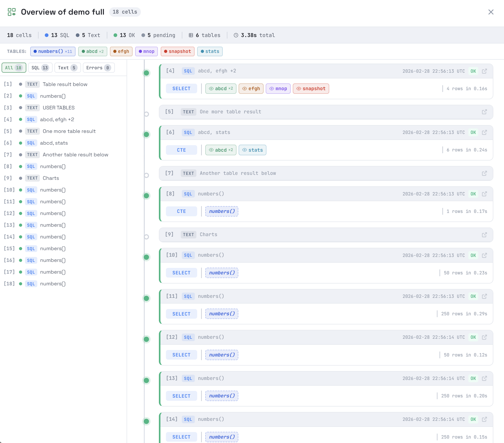Select list row [18] numbers()
This screenshot has height=443, width=504.
click(63, 284)
